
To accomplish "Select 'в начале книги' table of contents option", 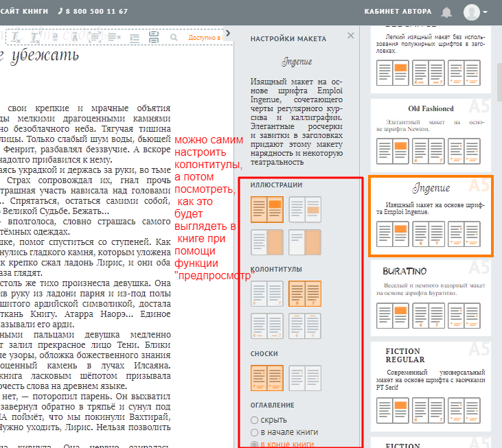I will pyautogui.click(x=255, y=432).
